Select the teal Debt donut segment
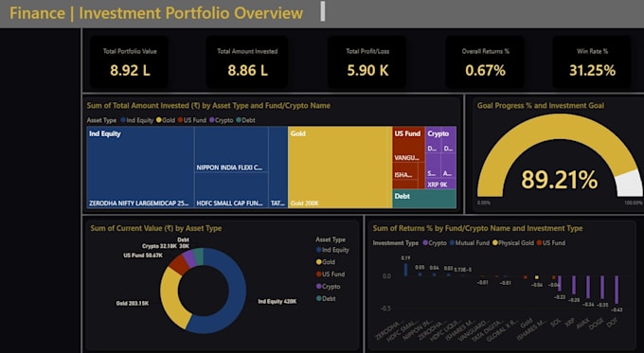The height and width of the screenshot is (353, 644). 198,256
